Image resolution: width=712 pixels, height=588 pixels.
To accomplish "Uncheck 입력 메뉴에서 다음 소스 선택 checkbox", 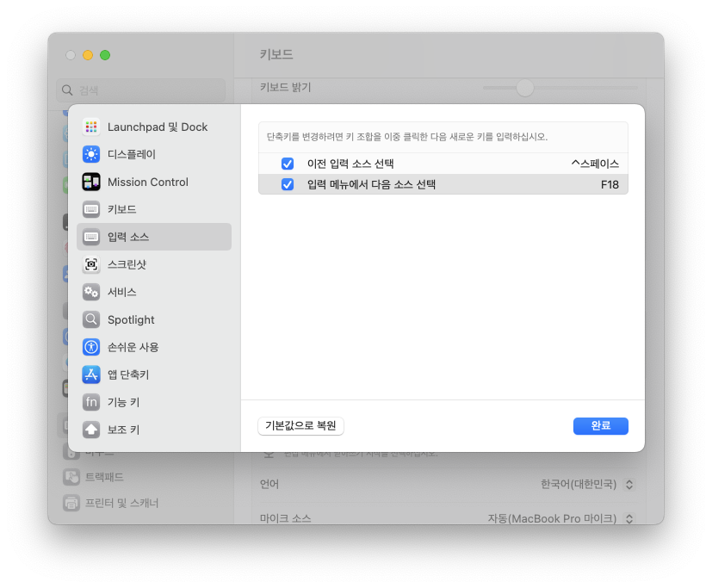I will (x=288, y=184).
